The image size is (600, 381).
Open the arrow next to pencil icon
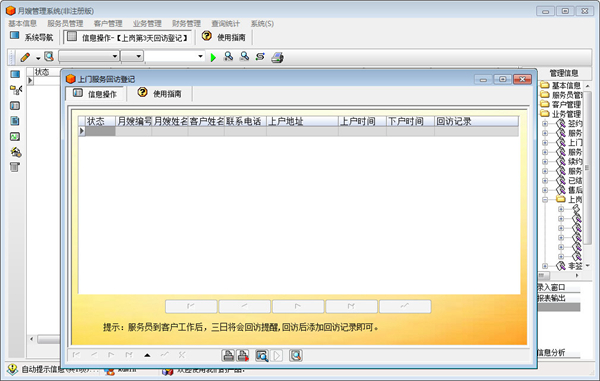38,58
